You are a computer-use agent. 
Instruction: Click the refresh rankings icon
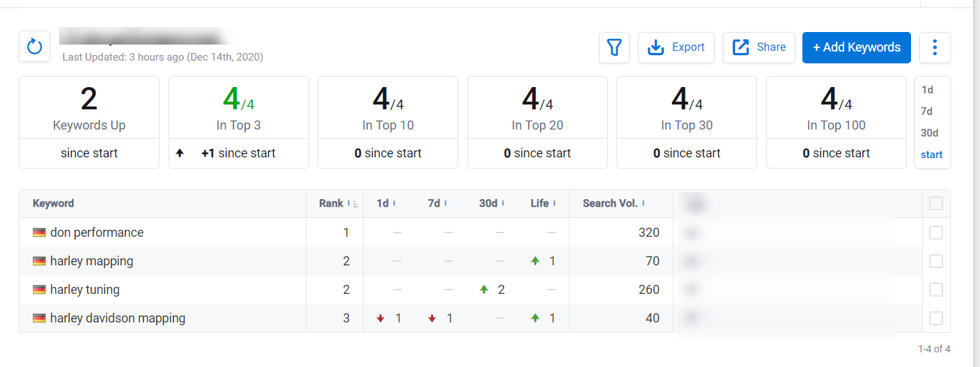pyautogui.click(x=34, y=47)
